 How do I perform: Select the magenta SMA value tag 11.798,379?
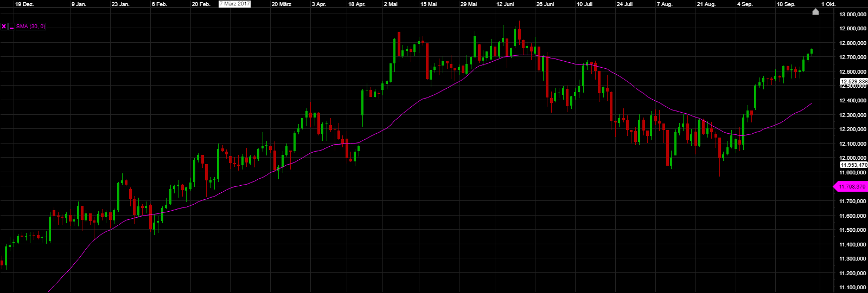[x=851, y=187]
